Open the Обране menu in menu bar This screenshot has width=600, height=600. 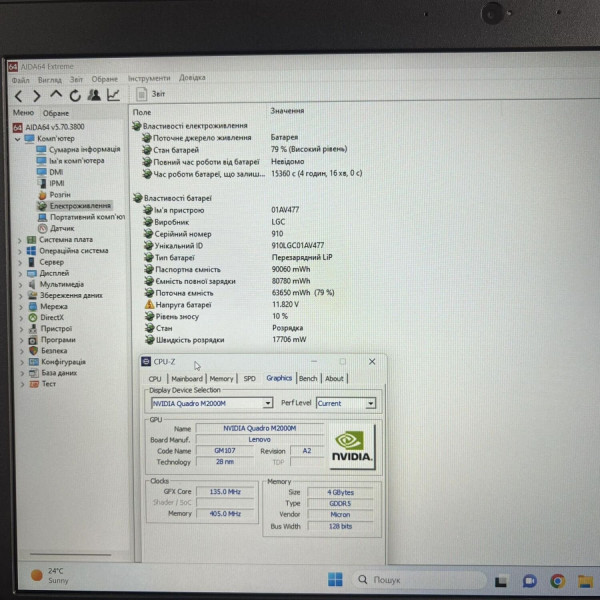(104, 79)
